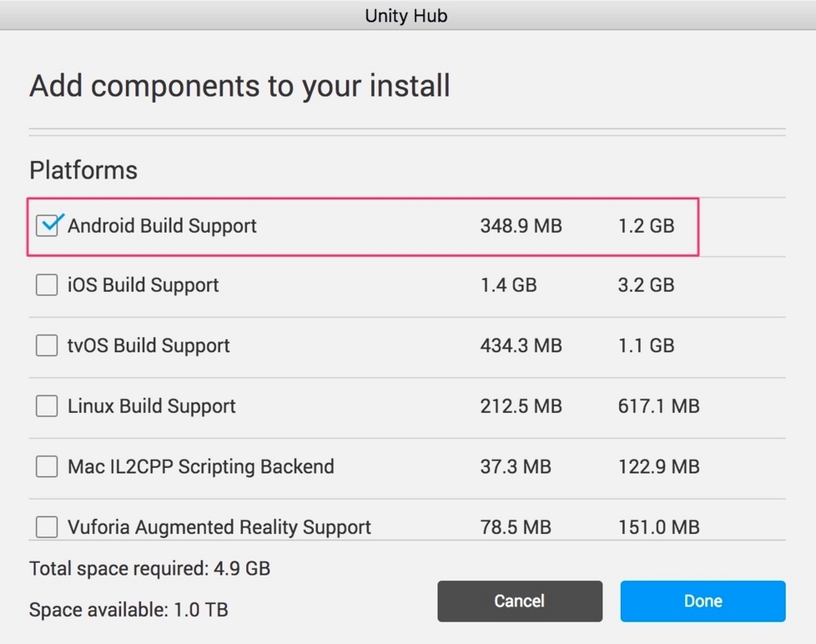This screenshot has width=816, height=644.
Task: Tick the tvOS Build Support checkbox
Action: (x=47, y=346)
